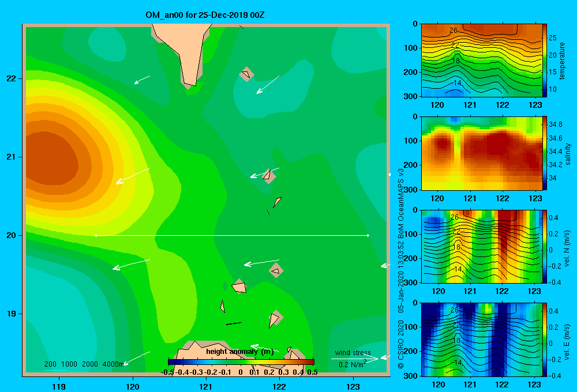
Task: Click the 'temperature' axis label
Action: 562,61
